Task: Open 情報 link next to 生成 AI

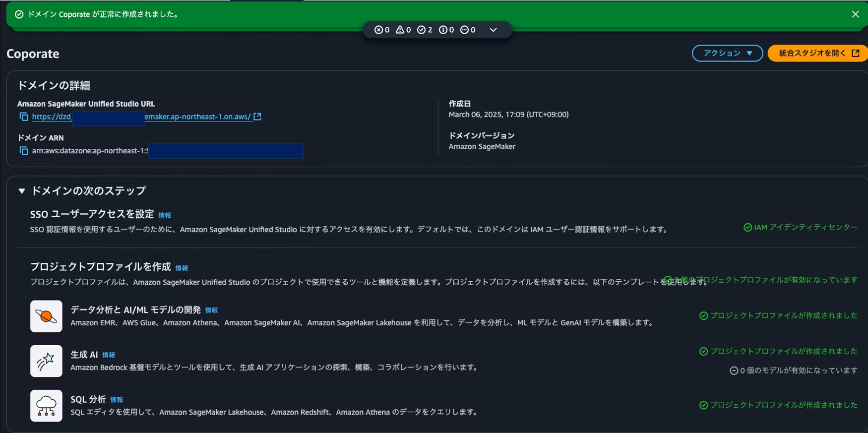Action: point(109,355)
